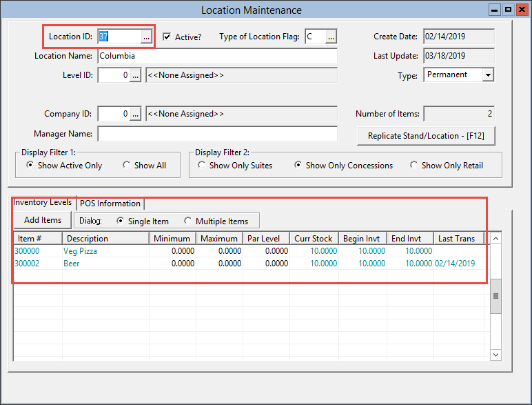Toggle the Active? checkbox
Viewport: 532px width, 405px height.
(x=167, y=37)
